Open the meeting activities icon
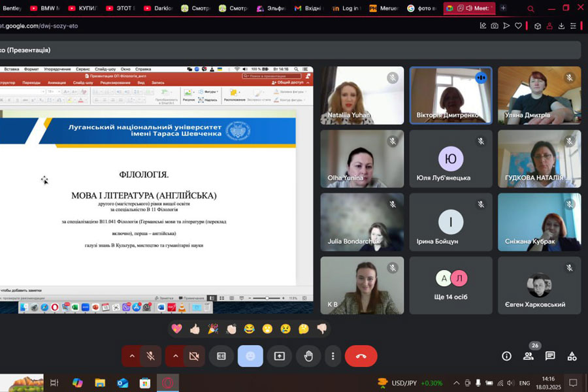The width and height of the screenshot is (588, 392). coord(572,356)
